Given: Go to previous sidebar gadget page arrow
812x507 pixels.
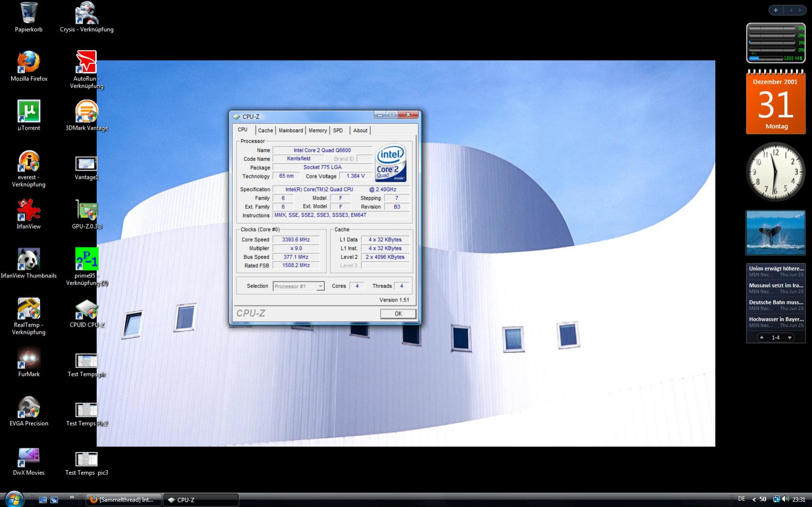Looking at the screenshot, I should [791, 10].
